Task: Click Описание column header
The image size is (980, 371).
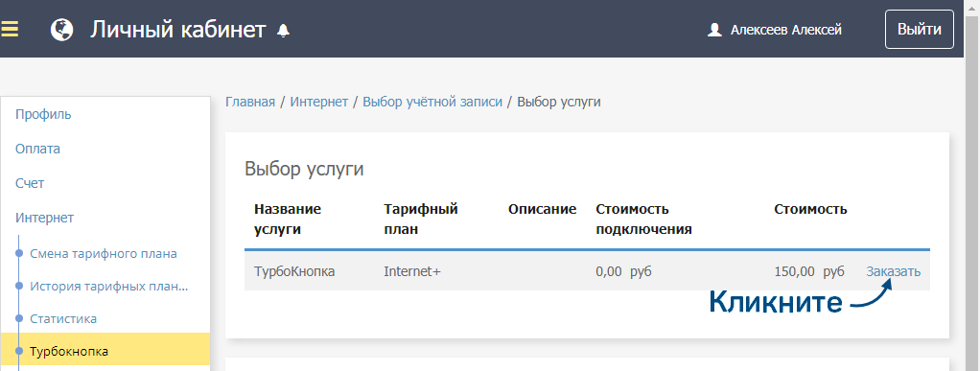Action: coord(542,209)
